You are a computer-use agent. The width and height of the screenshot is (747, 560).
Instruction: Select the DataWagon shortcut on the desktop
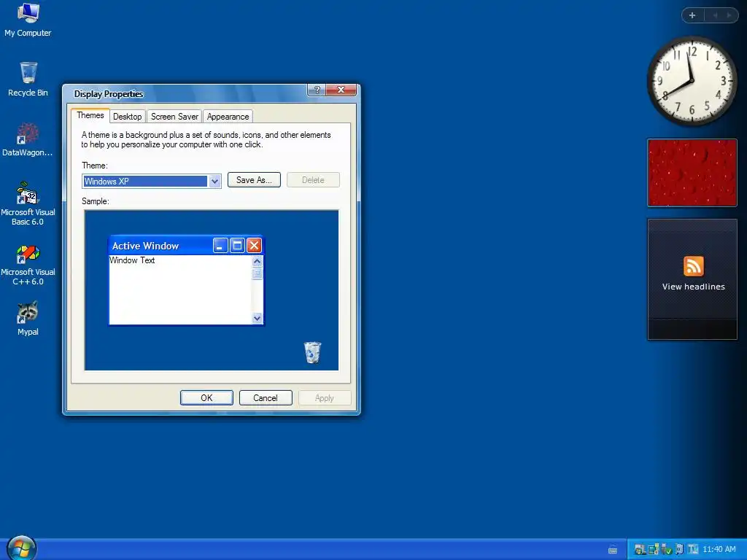[x=28, y=139]
